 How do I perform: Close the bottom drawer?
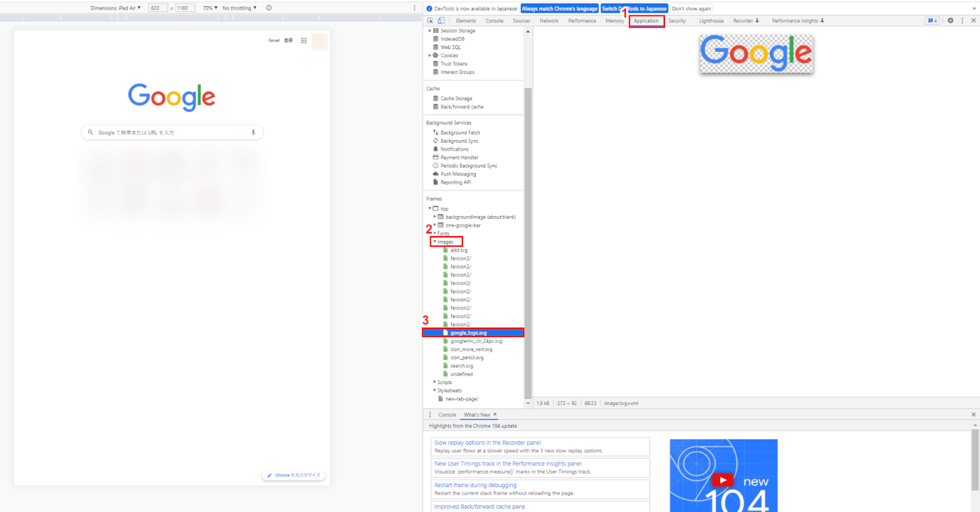973,414
